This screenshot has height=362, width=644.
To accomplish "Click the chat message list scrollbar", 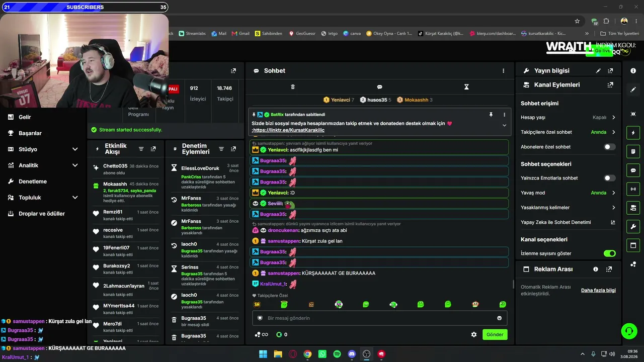I will 513,285.
